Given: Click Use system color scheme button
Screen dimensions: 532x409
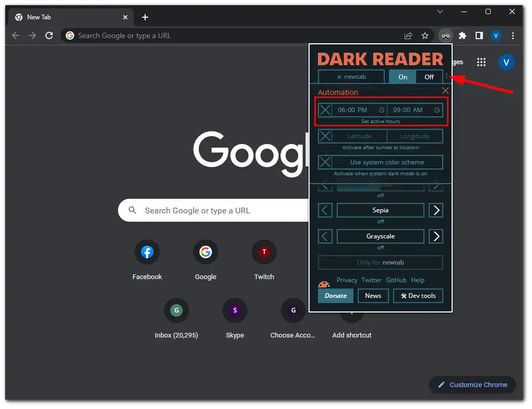Looking at the screenshot, I should (387, 162).
